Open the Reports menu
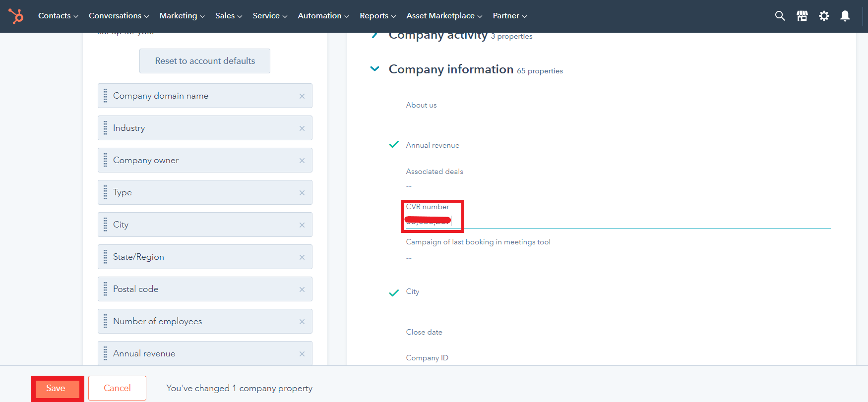This screenshot has width=868, height=402. click(x=378, y=16)
